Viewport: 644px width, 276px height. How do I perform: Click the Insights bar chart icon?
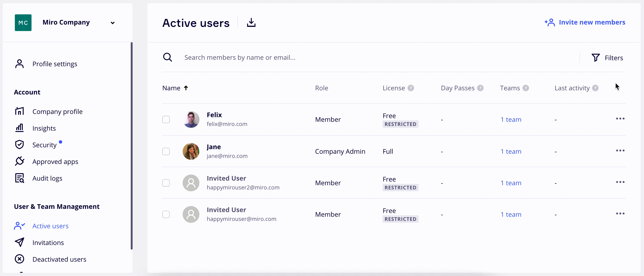[x=19, y=128]
